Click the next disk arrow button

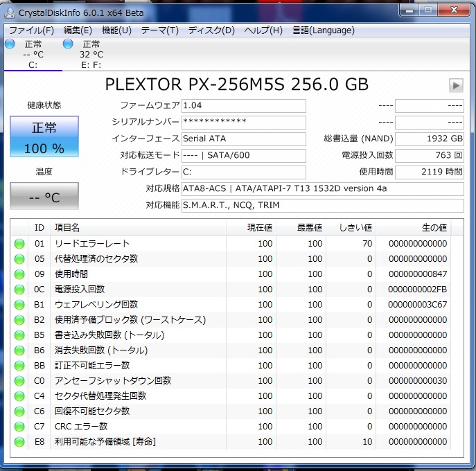(x=456, y=85)
